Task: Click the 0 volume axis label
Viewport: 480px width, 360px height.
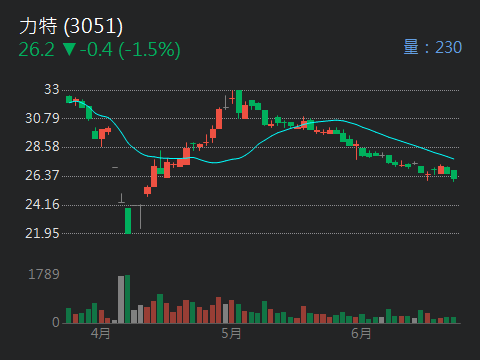Action: click(x=56, y=322)
